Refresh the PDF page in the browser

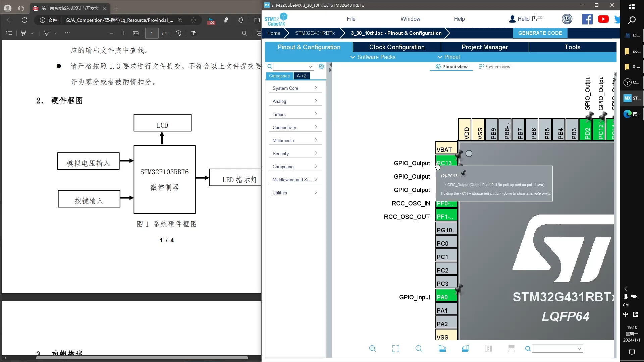pos(24,20)
